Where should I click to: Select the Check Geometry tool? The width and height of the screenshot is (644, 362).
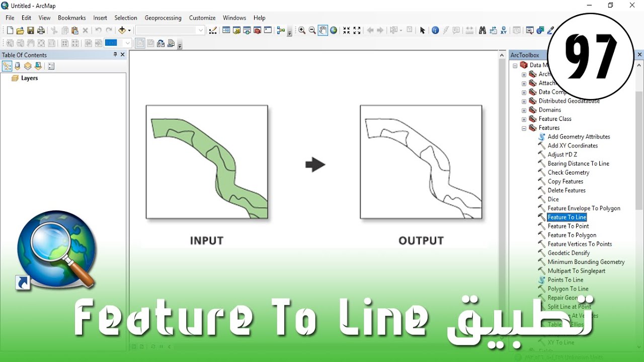tap(569, 172)
